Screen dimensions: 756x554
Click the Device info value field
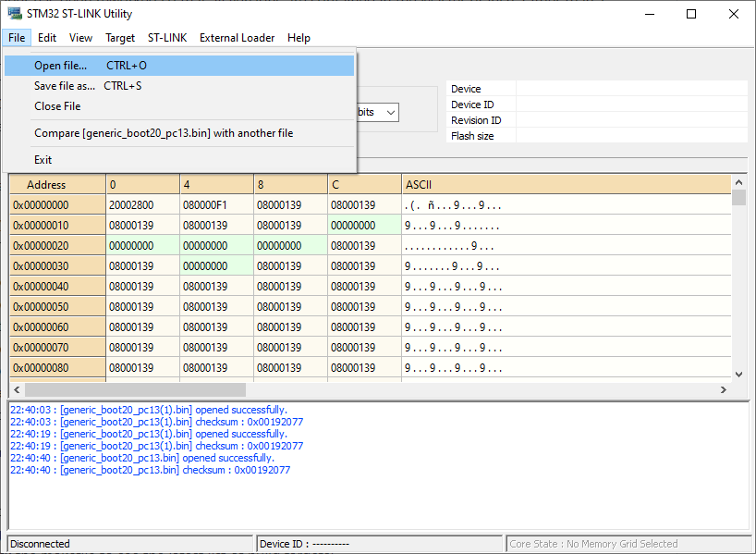click(x=631, y=88)
